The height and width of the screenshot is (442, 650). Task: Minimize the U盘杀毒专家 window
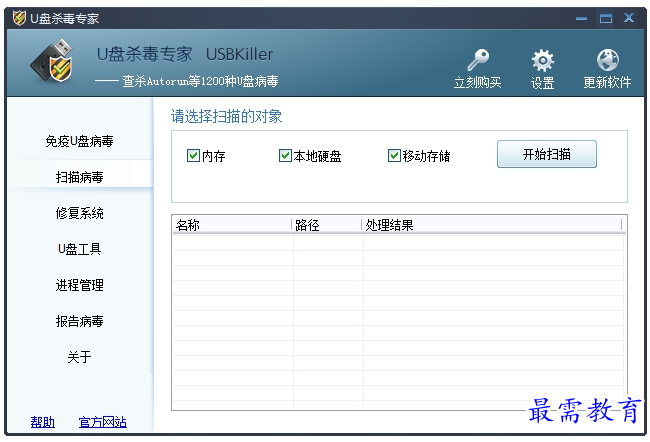582,18
